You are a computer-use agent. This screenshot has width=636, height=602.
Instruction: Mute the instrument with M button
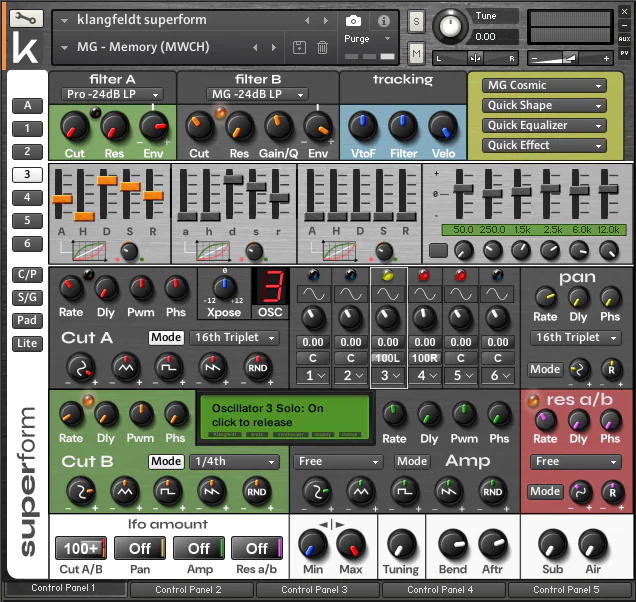tap(416, 52)
